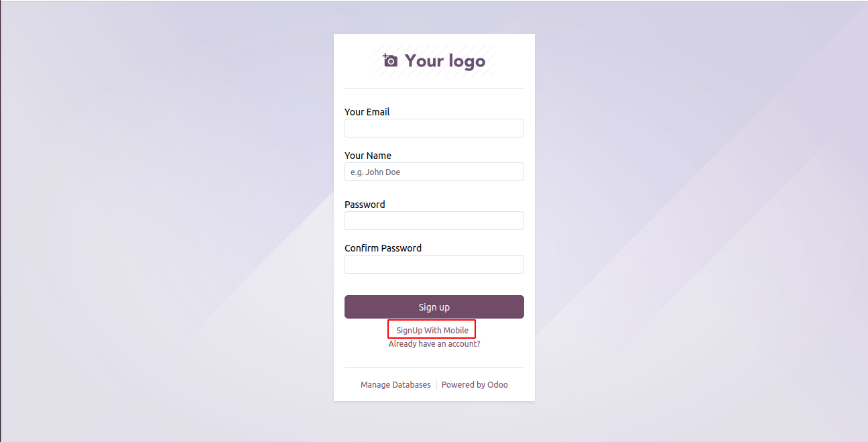Click the vertical separator between the footer links
The image size is (868, 442).
pos(436,385)
